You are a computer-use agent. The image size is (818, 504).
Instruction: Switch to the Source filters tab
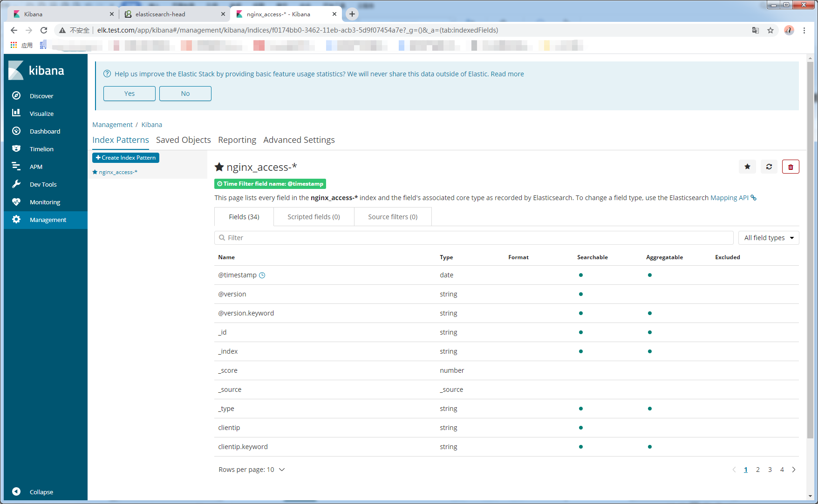click(393, 217)
